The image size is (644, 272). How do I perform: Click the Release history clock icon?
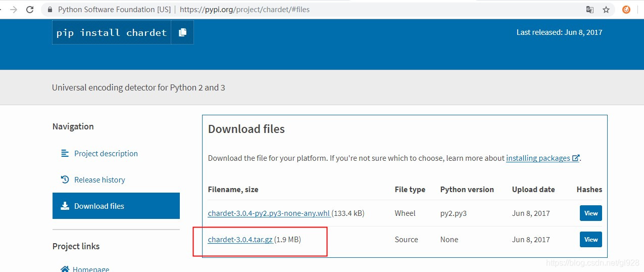click(x=65, y=179)
